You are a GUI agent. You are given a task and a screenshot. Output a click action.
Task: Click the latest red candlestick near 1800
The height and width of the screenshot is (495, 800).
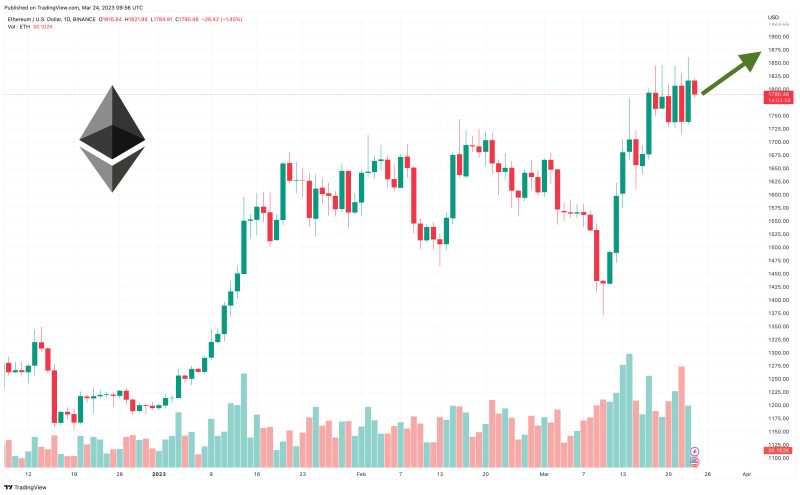point(694,87)
